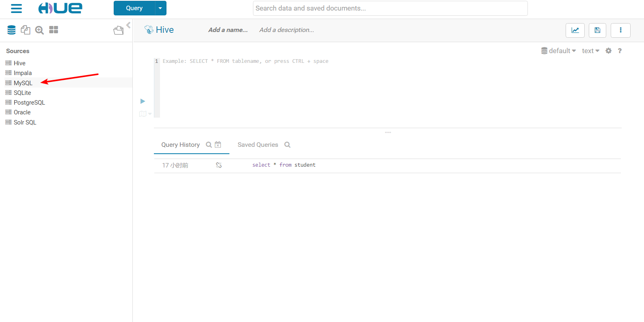Click the editor resize handle
The height and width of the screenshot is (322, 644).
388,132
